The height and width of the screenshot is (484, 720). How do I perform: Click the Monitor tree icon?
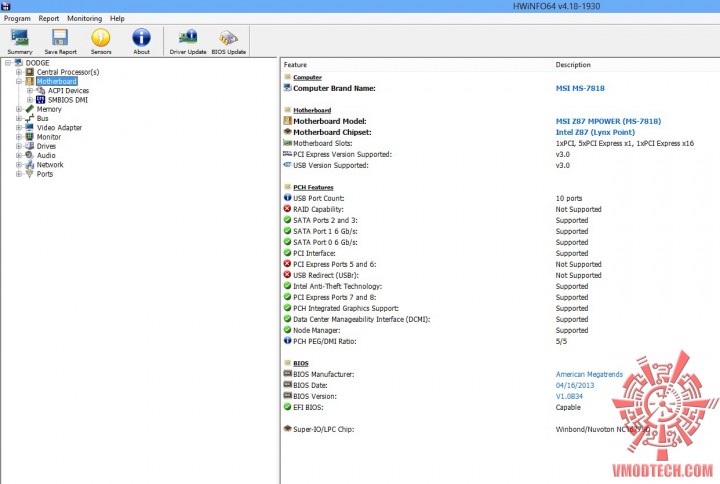click(x=30, y=137)
